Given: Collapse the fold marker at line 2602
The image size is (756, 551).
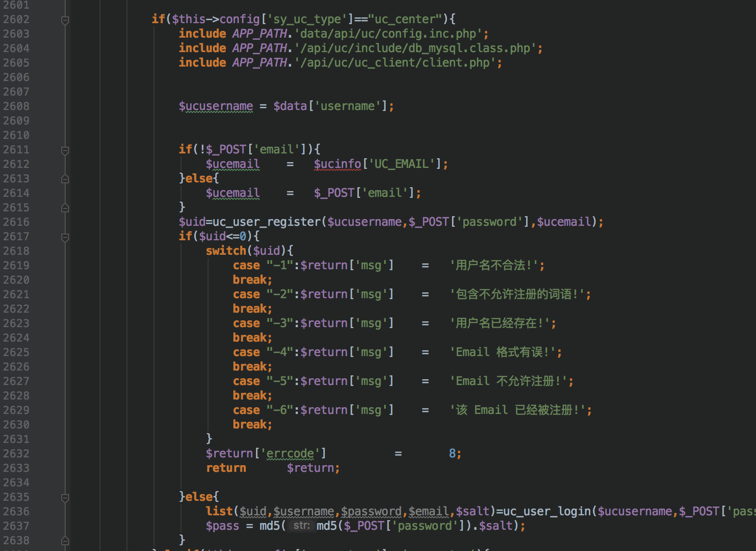Looking at the screenshot, I should pos(65,20).
